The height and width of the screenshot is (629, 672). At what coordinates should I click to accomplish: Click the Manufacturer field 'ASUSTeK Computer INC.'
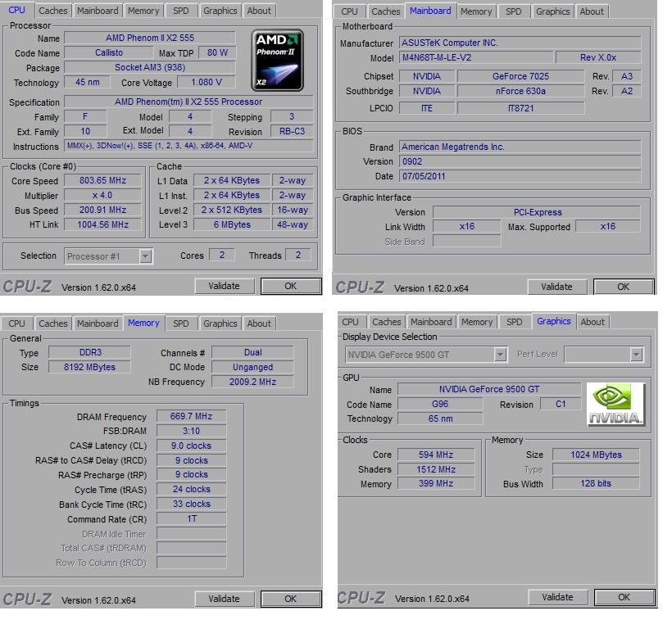(x=520, y=43)
